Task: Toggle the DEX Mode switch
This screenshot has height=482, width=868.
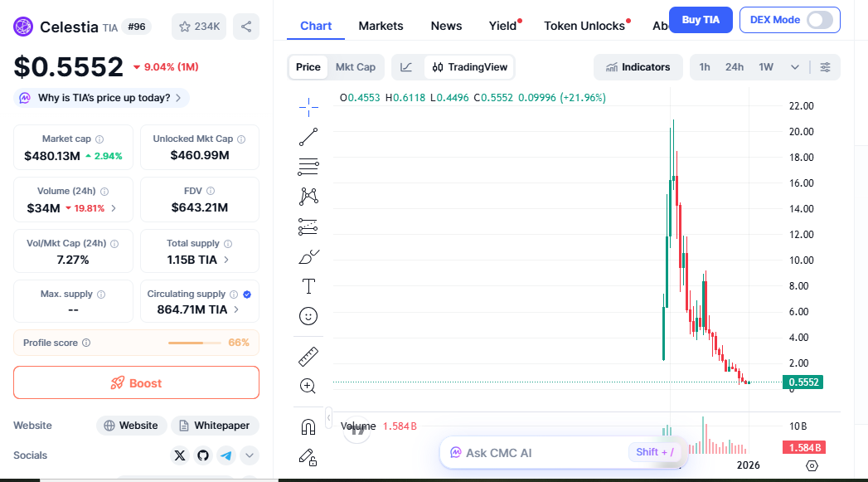Action: click(x=819, y=20)
